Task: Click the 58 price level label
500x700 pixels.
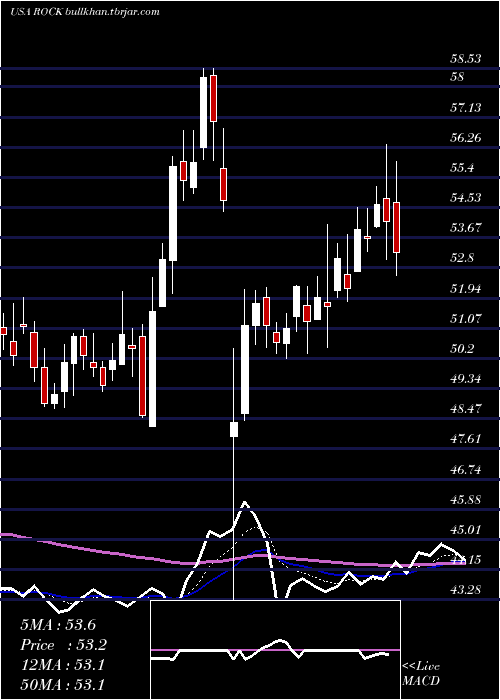Action: (457, 77)
